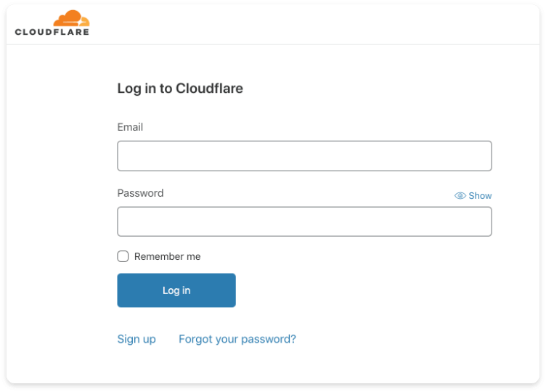
Task: Click the word Cloudflare in the page heading
Action: [x=209, y=89]
